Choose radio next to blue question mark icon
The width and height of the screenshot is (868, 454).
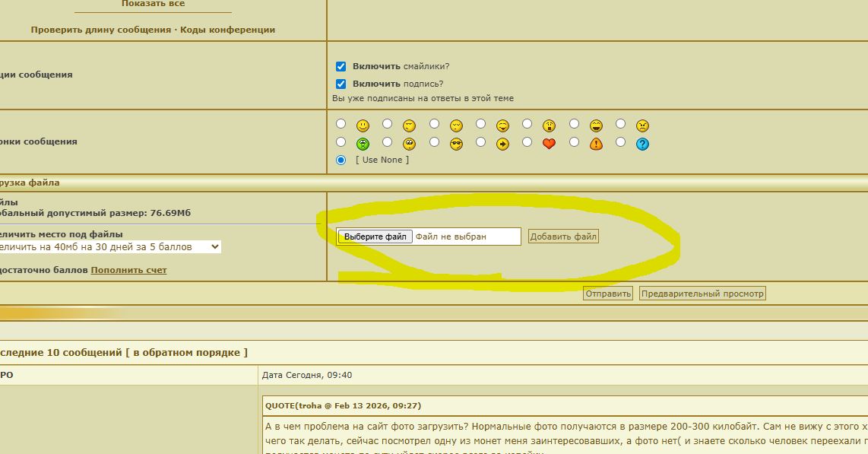(x=620, y=142)
